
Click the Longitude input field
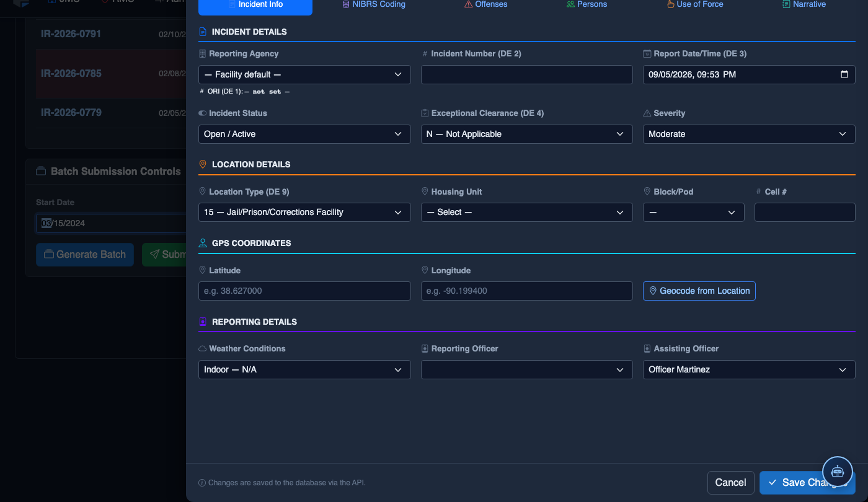[527, 291]
